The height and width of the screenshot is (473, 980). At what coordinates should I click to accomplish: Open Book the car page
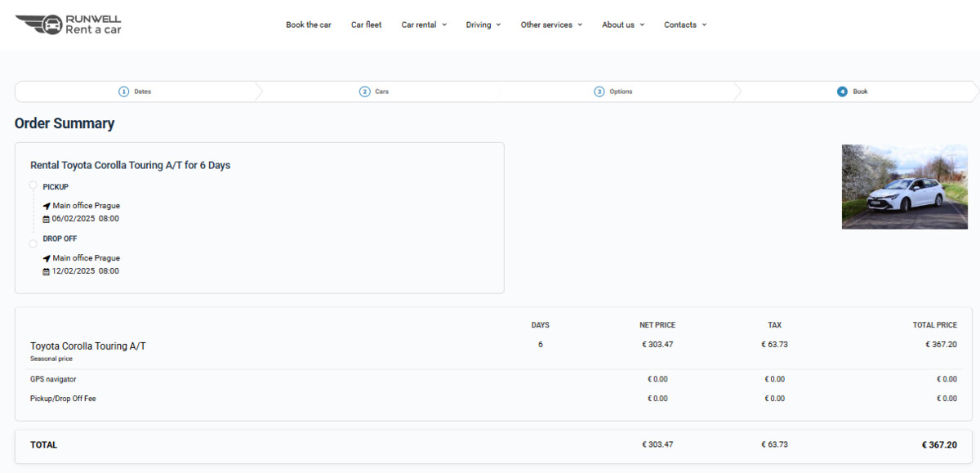(x=309, y=25)
